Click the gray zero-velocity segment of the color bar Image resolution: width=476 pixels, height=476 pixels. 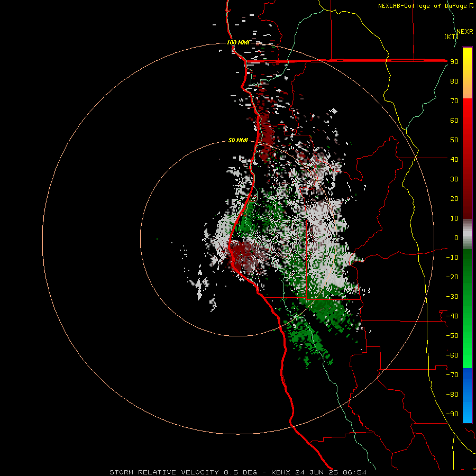coord(467,234)
